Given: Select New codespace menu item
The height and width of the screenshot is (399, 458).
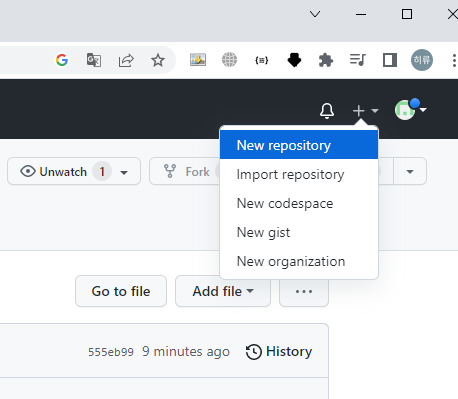Looking at the screenshot, I should (299, 203).
